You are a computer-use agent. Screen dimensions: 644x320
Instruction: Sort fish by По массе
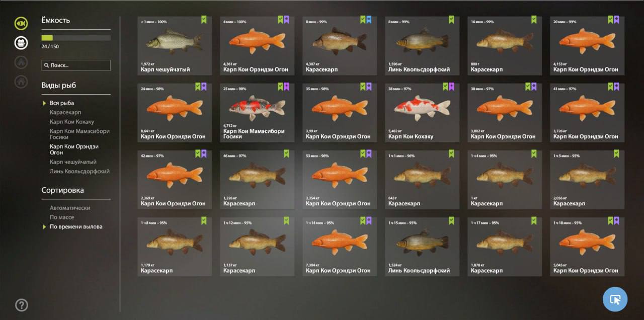click(62, 217)
